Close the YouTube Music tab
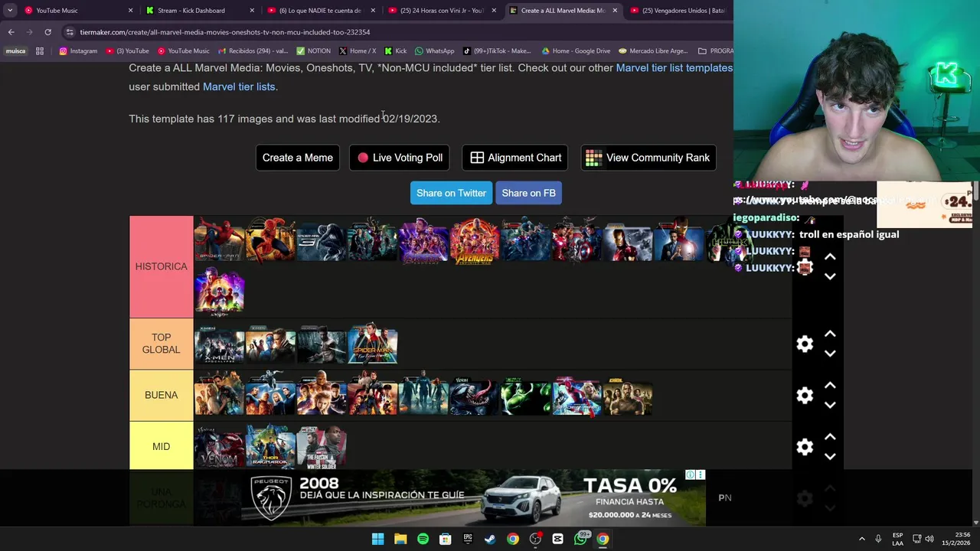Screen dimensions: 980x551 pos(130,11)
